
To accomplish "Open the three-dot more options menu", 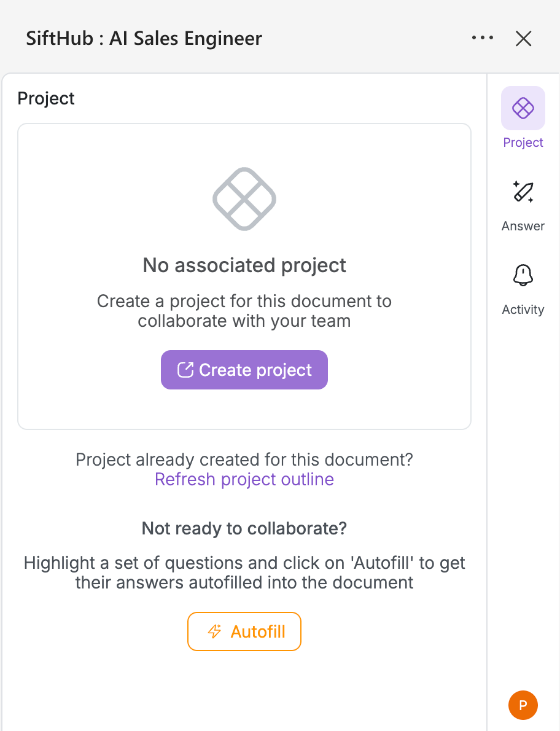I will coord(483,38).
